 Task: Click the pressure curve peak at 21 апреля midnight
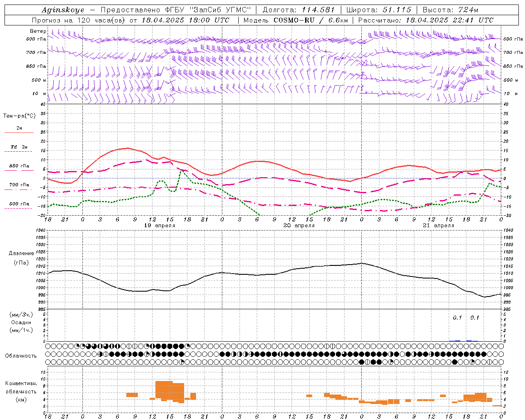[x=361, y=263]
